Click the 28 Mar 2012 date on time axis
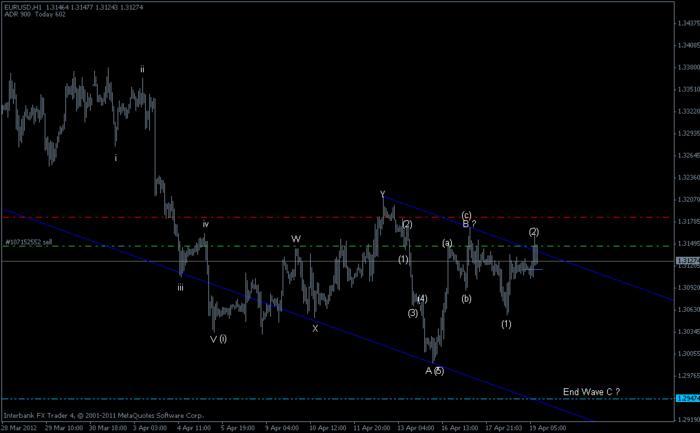 coord(22,426)
